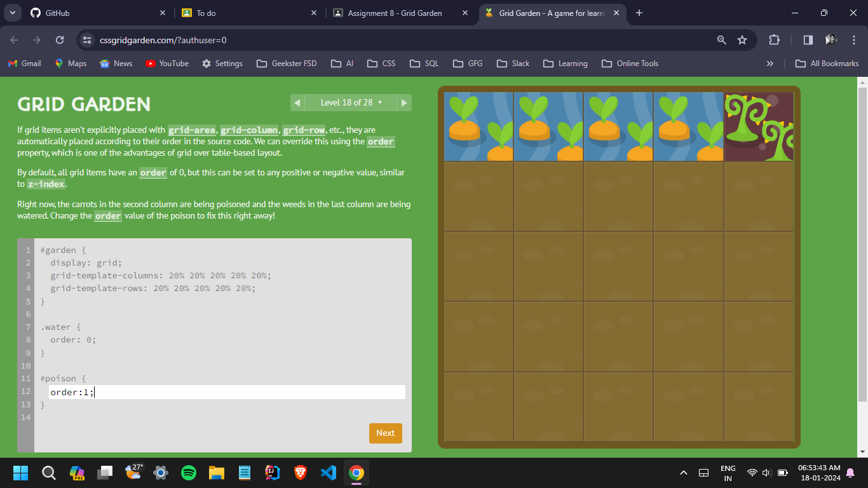Open Visual Studio Code from the taskbar
Screen dimensions: 868x488
pos(328,473)
